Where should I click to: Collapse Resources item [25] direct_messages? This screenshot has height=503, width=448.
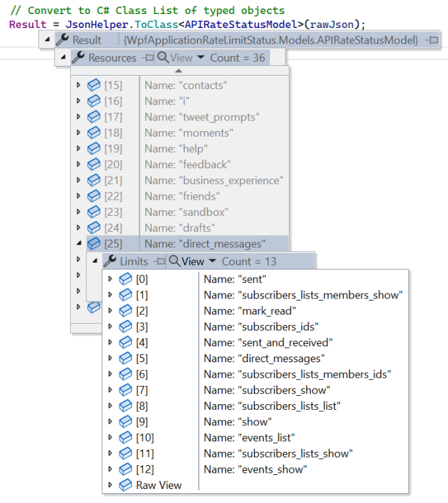79,244
